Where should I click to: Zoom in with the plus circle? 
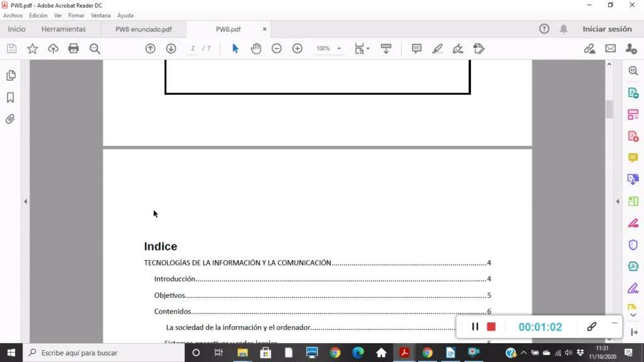point(297,48)
